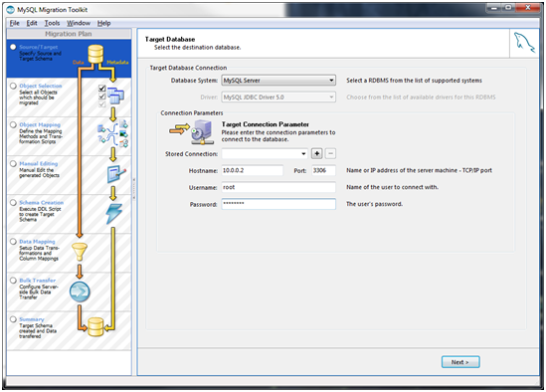The width and height of the screenshot is (546, 392).
Task: Click the Manual Editing notepad icon
Action: (x=116, y=173)
